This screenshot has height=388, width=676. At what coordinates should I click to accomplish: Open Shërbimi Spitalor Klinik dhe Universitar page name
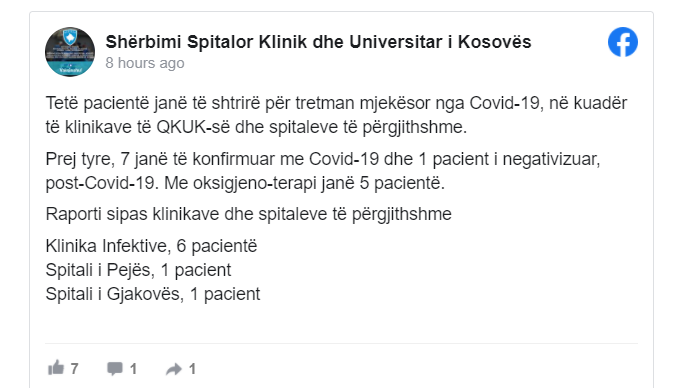[318, 42]
